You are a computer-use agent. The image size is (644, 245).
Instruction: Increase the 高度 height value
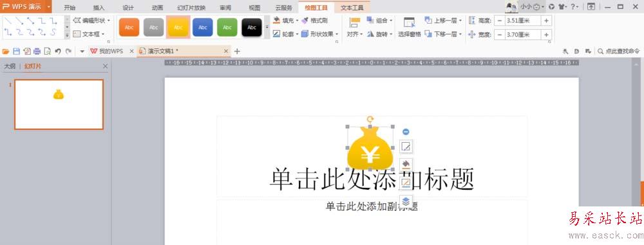pos(546,21)
